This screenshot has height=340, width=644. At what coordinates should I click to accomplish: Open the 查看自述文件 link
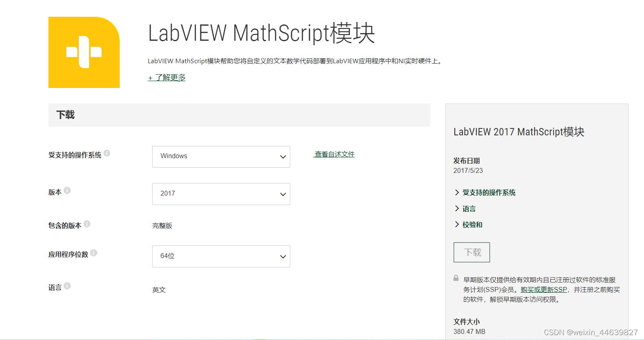(x=334, y=154)
